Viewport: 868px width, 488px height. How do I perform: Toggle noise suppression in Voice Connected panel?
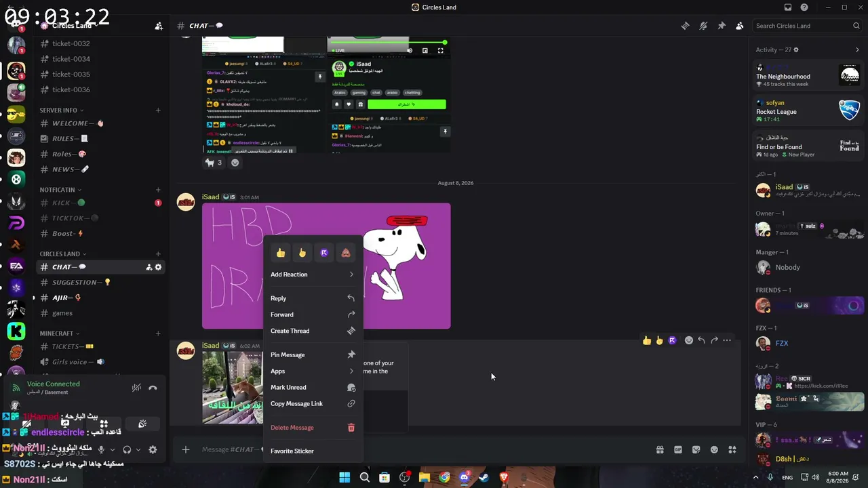pos(136,388)
